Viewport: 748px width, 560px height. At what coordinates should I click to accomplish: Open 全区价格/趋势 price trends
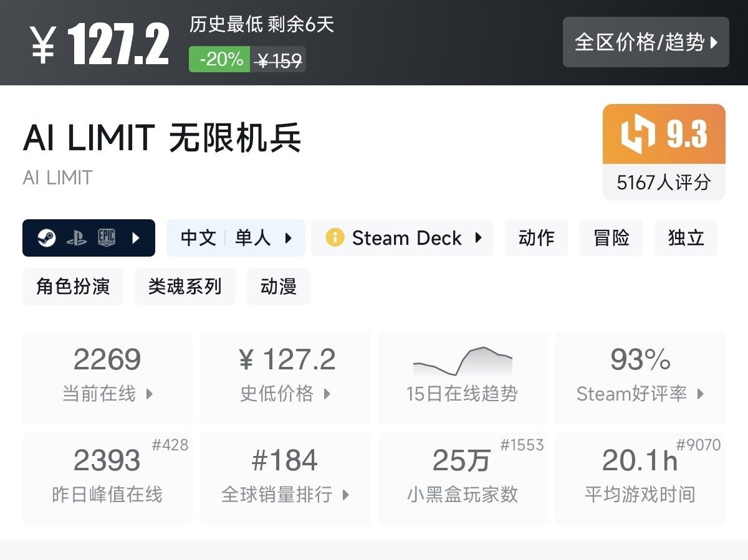pyautogui.click(x=646, y=42)
